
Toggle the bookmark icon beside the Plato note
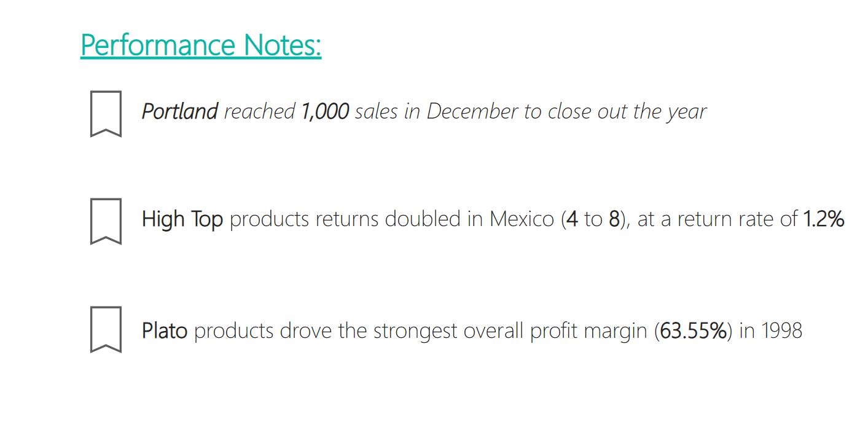click(x=106, y=329)
